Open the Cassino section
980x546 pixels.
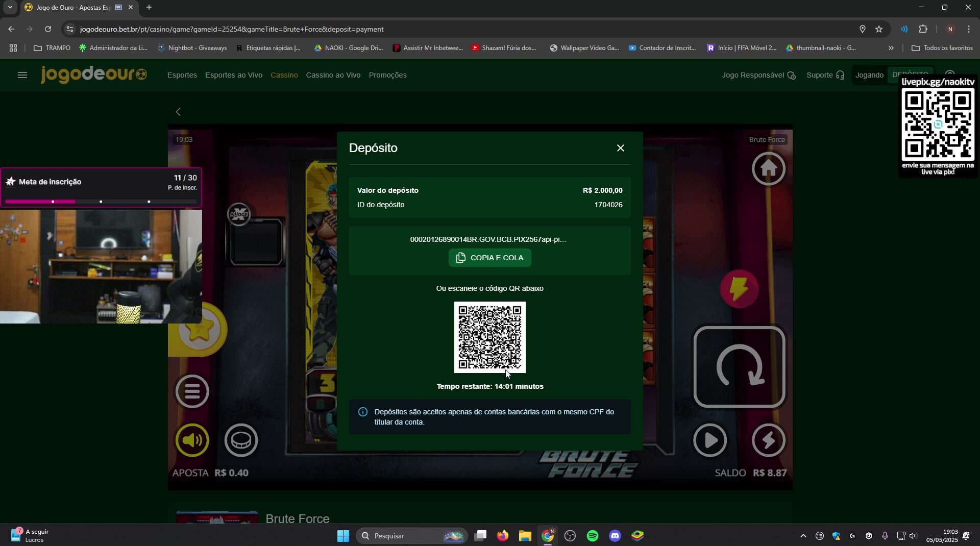pyautogui.click(x=284, y=75)
